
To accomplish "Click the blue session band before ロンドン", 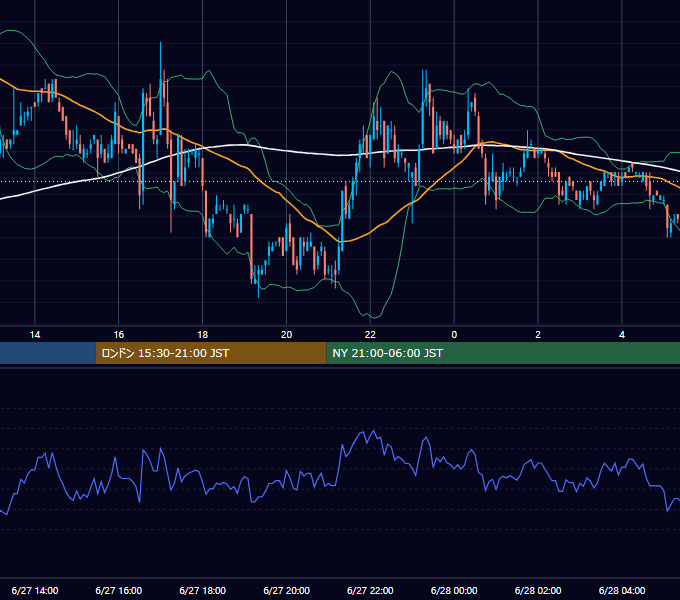I will (x=48, y=353).
